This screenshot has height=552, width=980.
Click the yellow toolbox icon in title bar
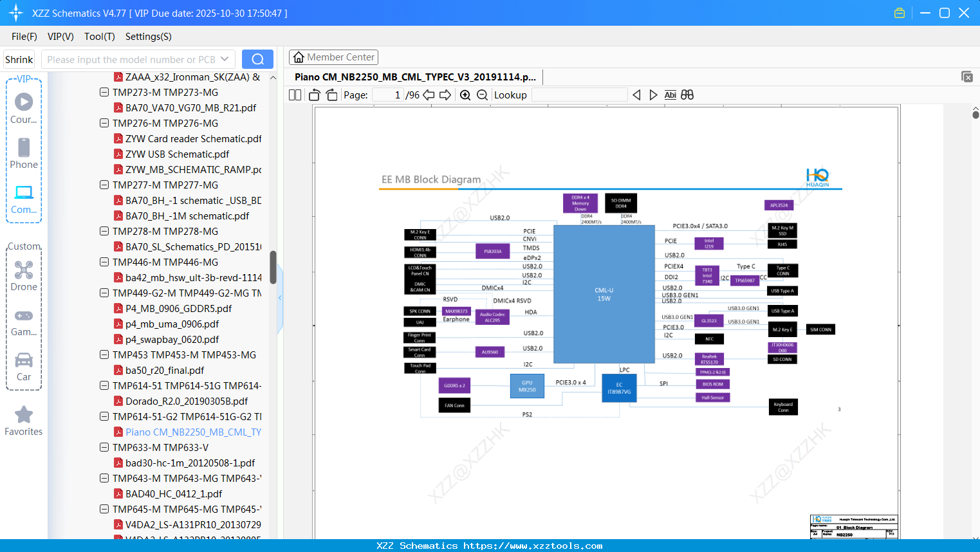pyautogui.click(x=900, y=13)
